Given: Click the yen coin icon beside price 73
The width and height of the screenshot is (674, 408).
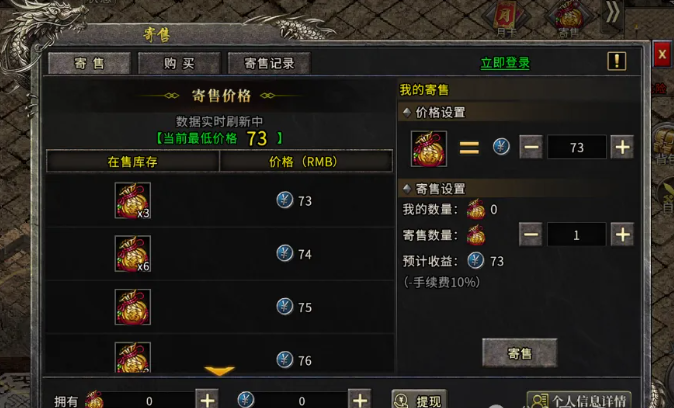Looking at the screenshot, I should click(x=285, y=200).
